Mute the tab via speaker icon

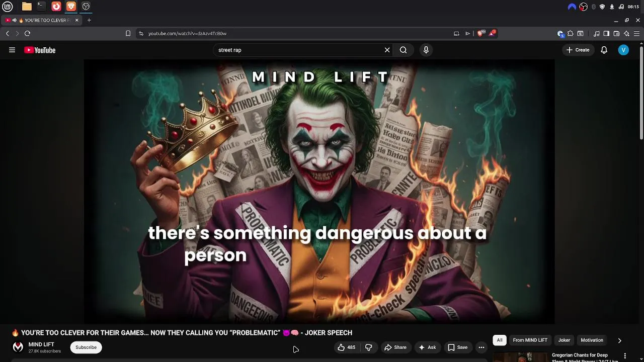coord(14,20)
